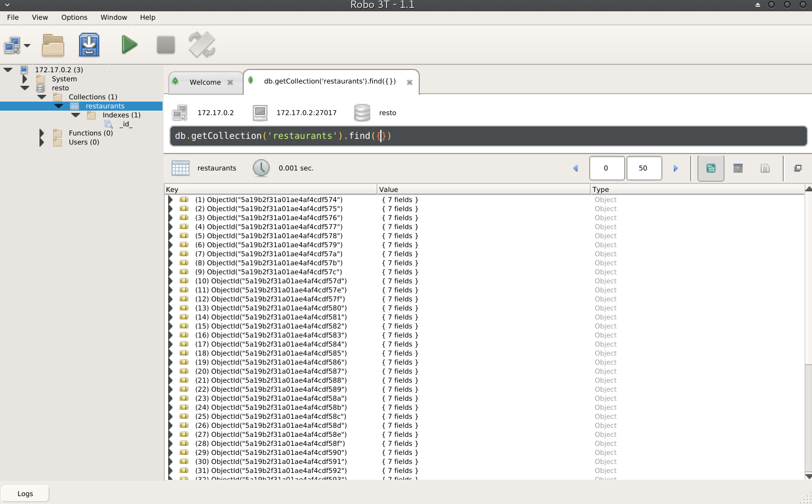Viewport: 812px width, 504px height.
Task: Click the document icon of row (3)
Action: pyautogui.click(x=184, y=218)
